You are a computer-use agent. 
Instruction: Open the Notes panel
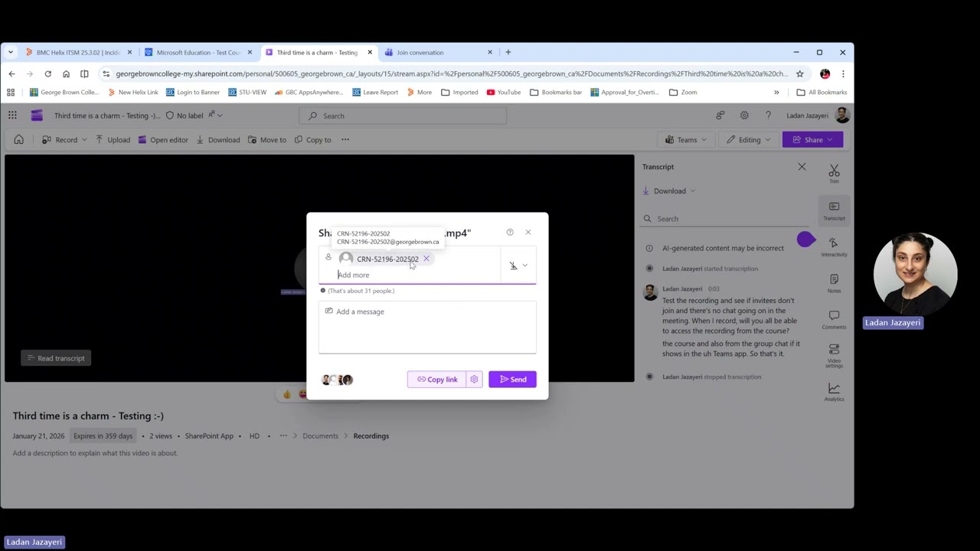click(834, 283)
